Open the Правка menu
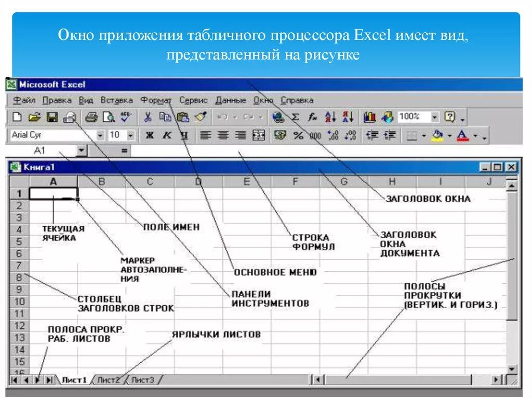This screenshot has height=398, width=532. 57,100
